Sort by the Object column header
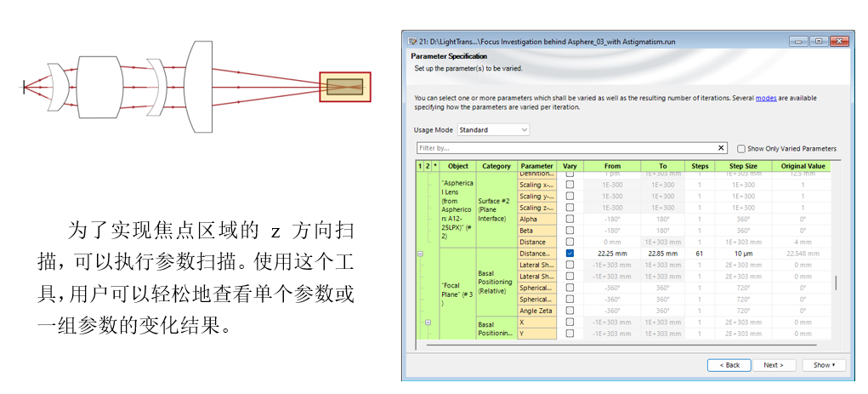Image resolution: width=868 pixels, height=394 pixels. pyautogui.click(x=457, y=166)
